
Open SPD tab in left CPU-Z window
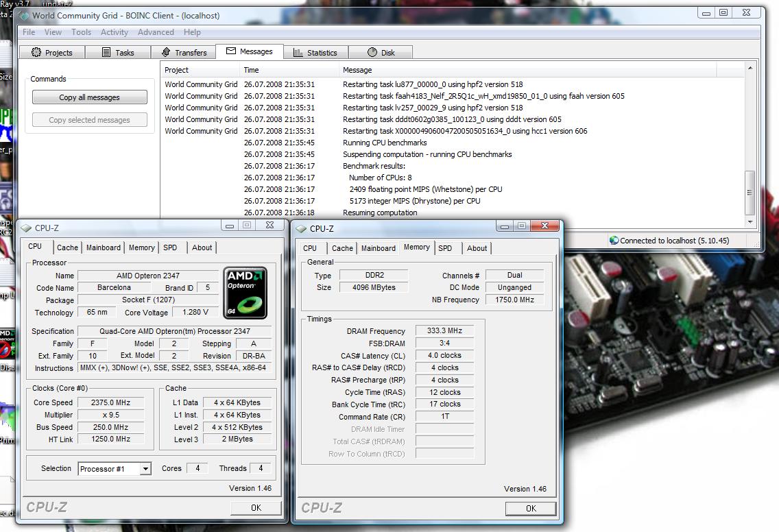[170, 247]
